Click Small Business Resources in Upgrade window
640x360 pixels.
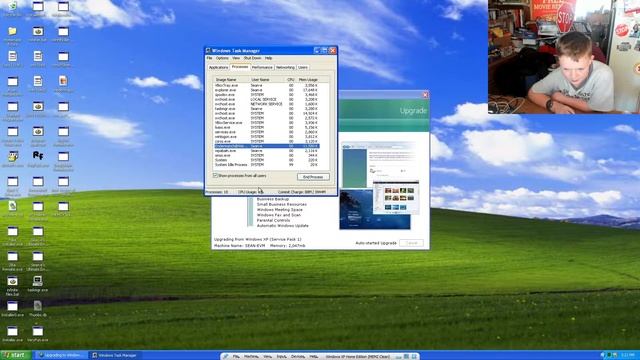(x=282, y=204)
